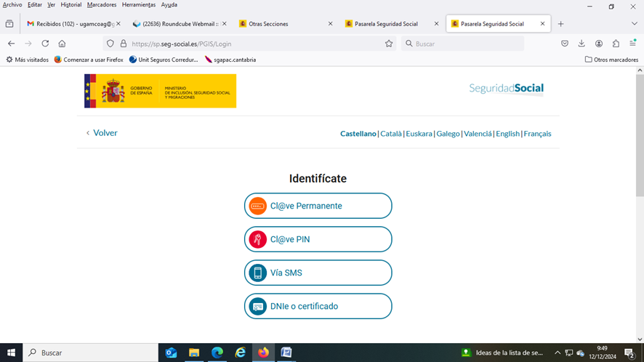Show hidden system tray icons

[558, 353]
